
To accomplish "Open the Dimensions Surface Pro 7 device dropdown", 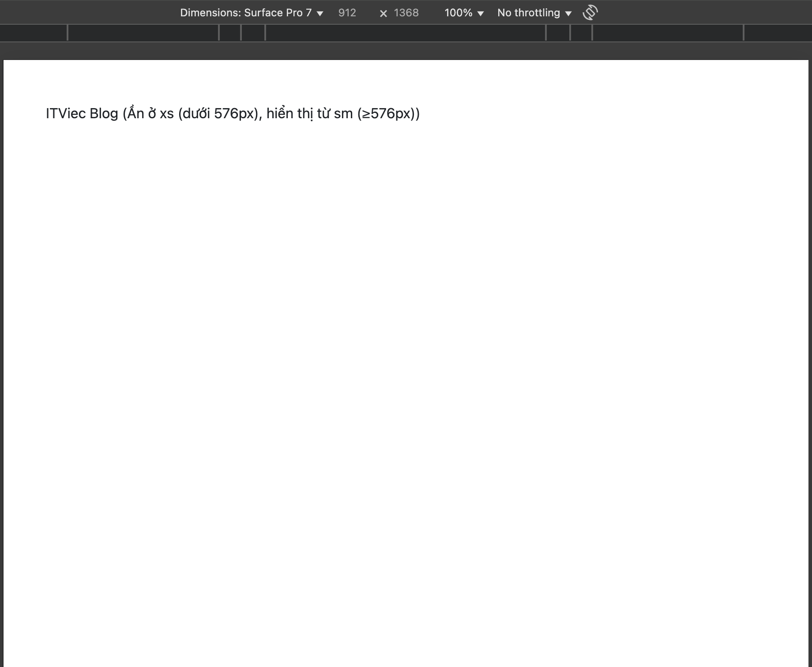I will pos(252,13).
